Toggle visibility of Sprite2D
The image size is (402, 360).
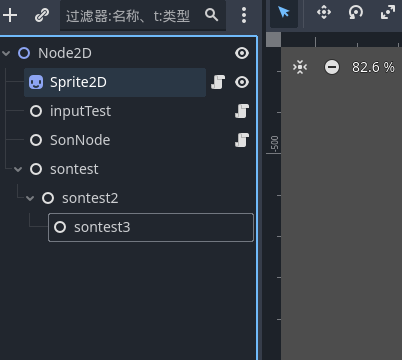coord(242,82)
